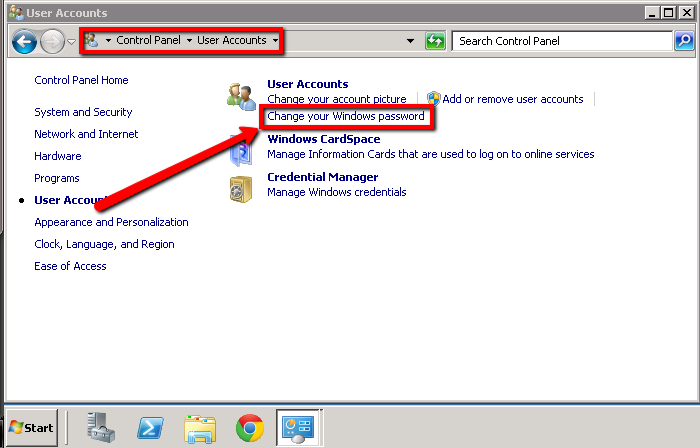
Task: Open the User Accounts heading link
Action: tap(308, 84)
